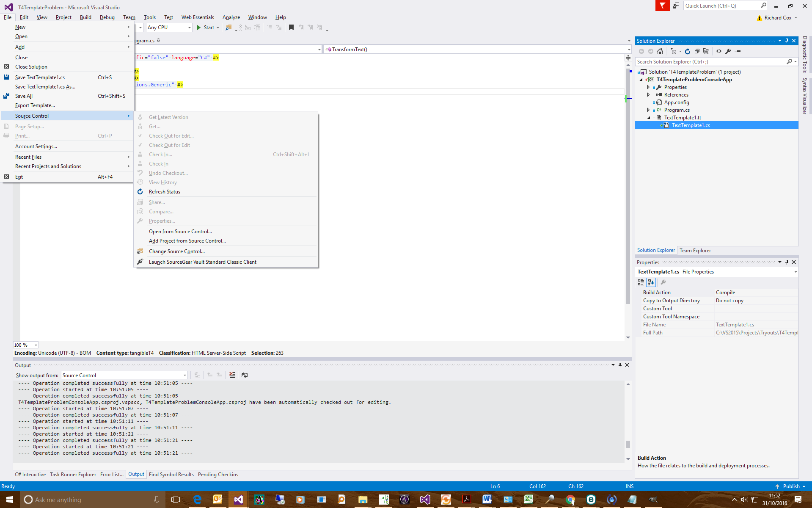812x508 pixels.
Task: Expand the Program.cs tree node
Action: (648, 110)
